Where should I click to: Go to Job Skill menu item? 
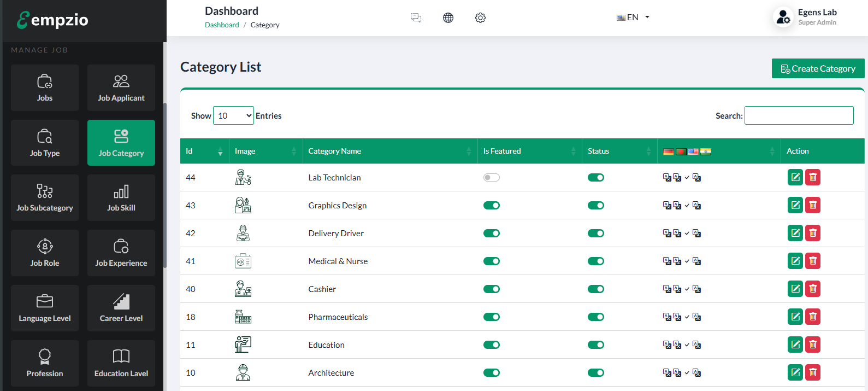tap(121, 197)
